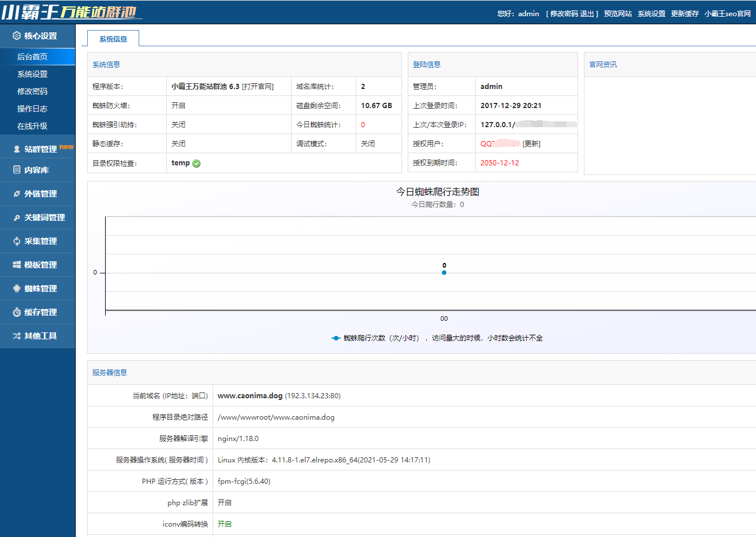Click the www.caonima.dog domain value
Viewport: 756px width, 537px height.
point(250,396)
